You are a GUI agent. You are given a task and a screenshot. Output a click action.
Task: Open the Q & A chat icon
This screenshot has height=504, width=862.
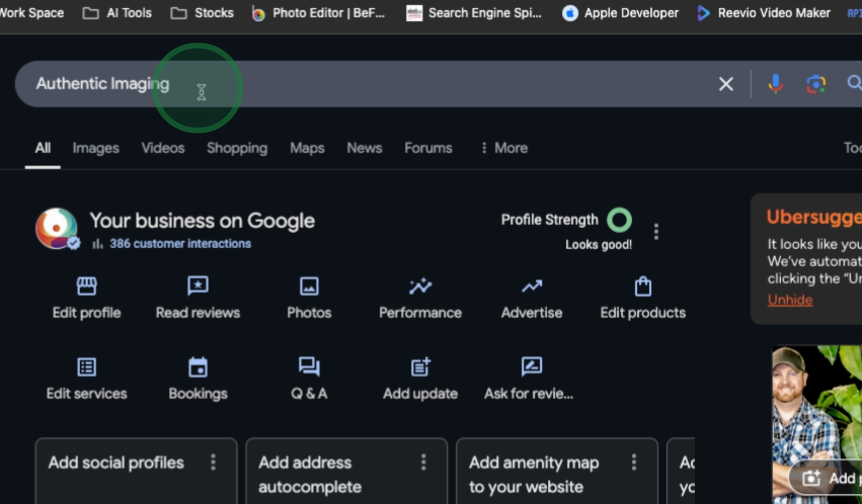tap(309, 367)
